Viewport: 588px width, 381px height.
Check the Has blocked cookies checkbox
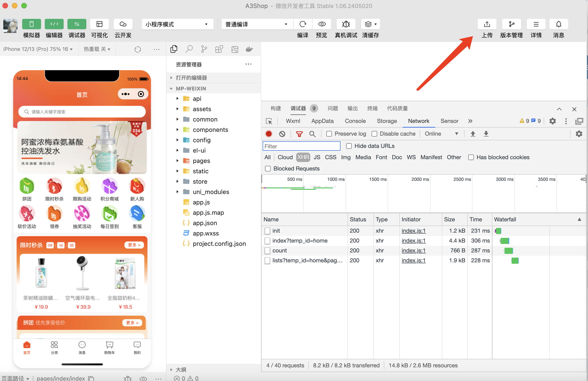pos(471,158)
